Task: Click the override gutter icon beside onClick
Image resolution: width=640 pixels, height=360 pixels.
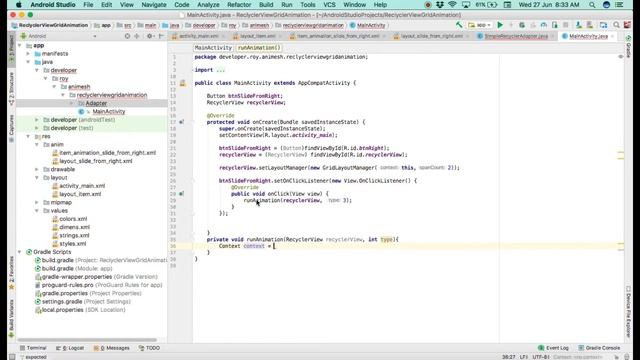Action: (x=182, y=194)
